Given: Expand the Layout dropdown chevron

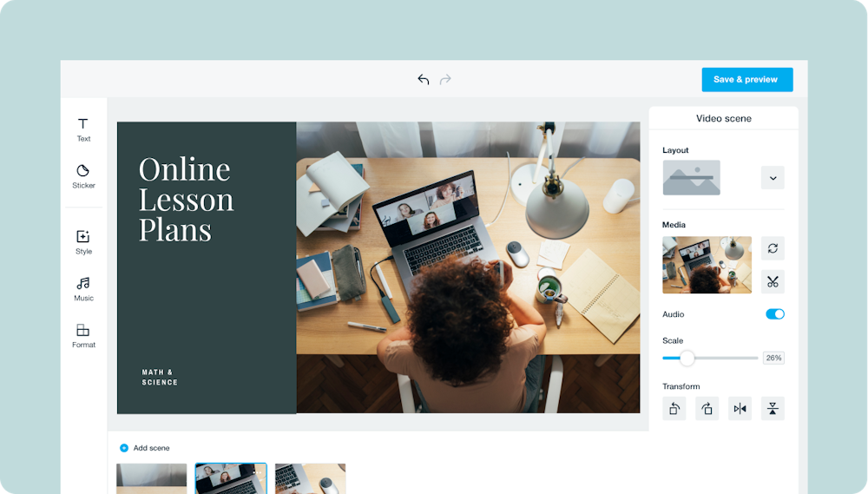Looking at the screenshot, I should [773, 178].
